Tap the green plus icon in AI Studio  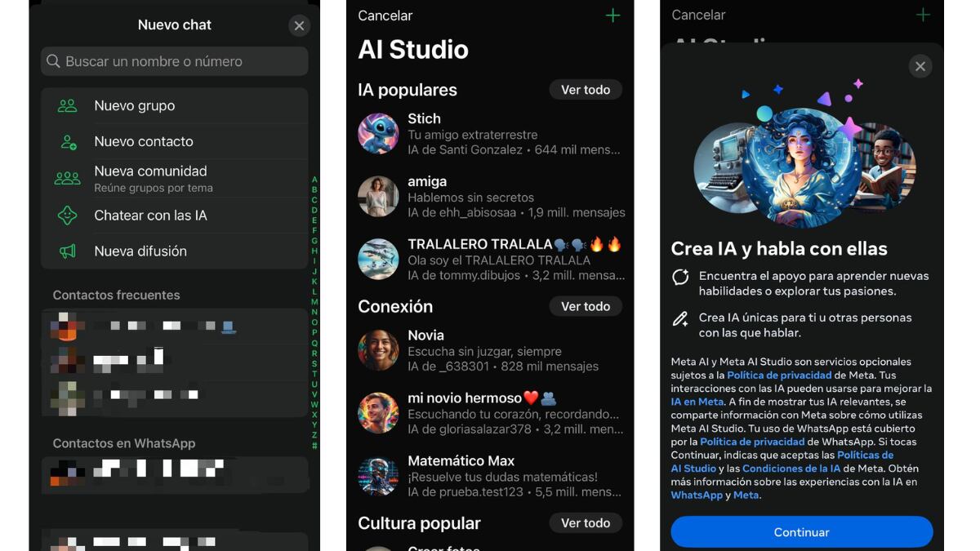(x=612, y=16)
